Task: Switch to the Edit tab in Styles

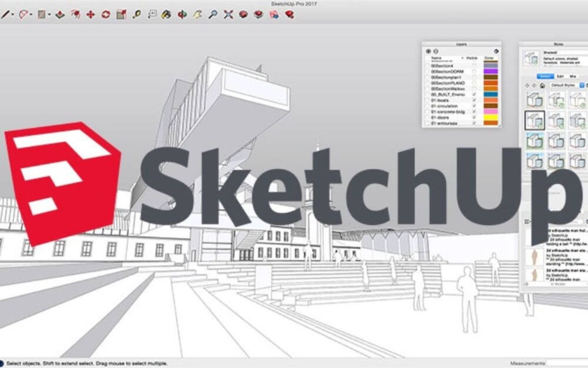Action: pos(560,76)
